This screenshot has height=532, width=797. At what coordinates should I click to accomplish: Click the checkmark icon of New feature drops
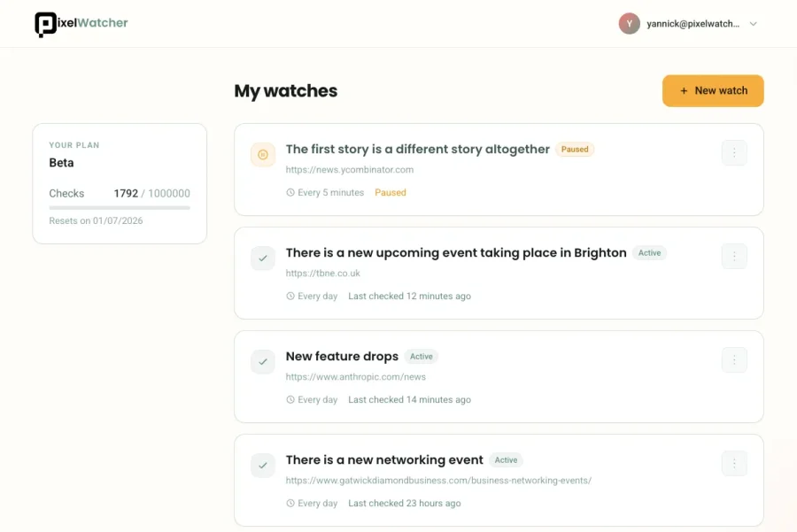click(263, 362)
